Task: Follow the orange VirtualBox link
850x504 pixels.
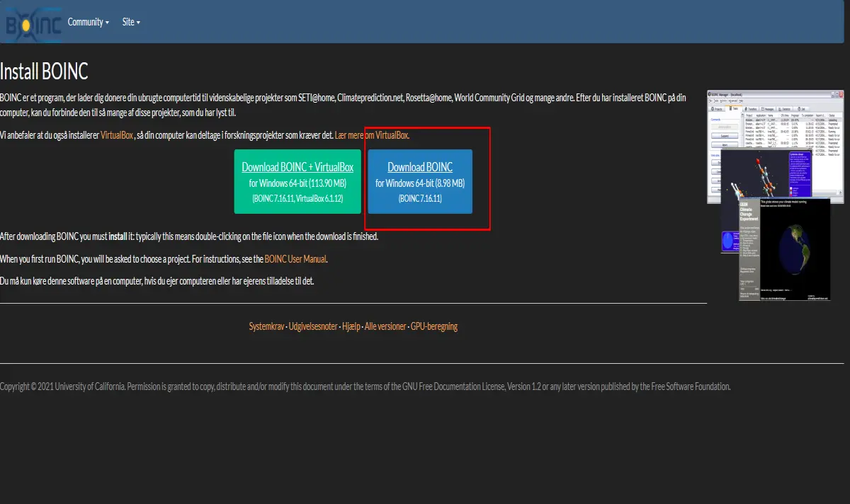Action: coord(117,134)
